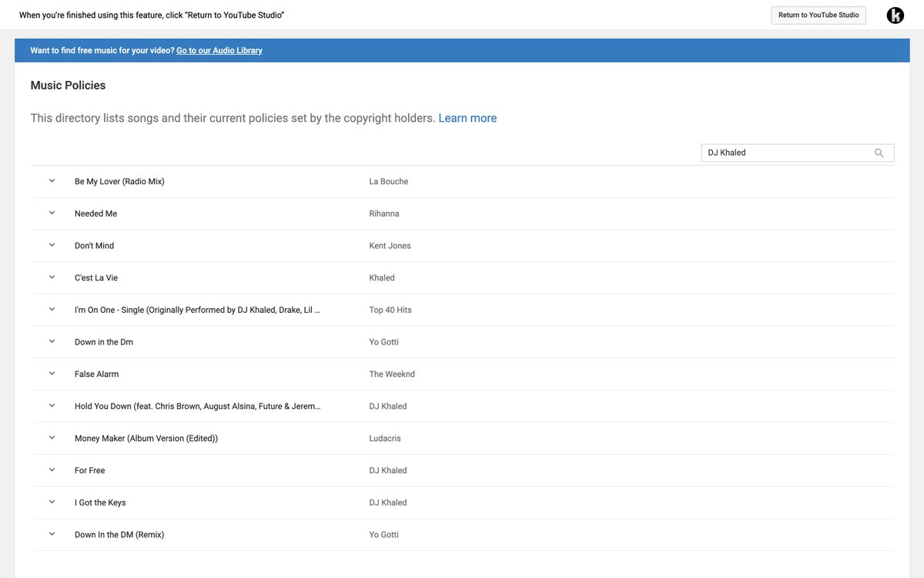Image resolution: width=924 pixels, height=578 pixels.
Task: Click artist name Kent Jones
Action: tap(390, 246)
